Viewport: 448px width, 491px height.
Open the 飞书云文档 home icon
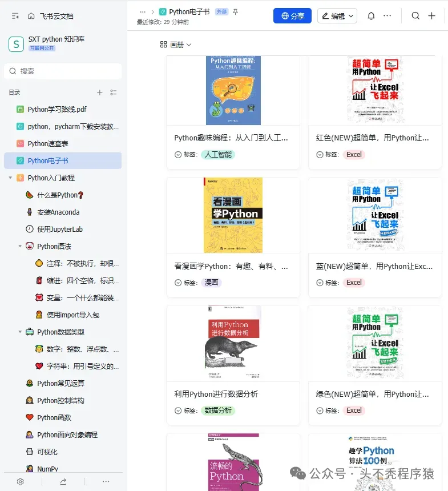click(31, 16)
